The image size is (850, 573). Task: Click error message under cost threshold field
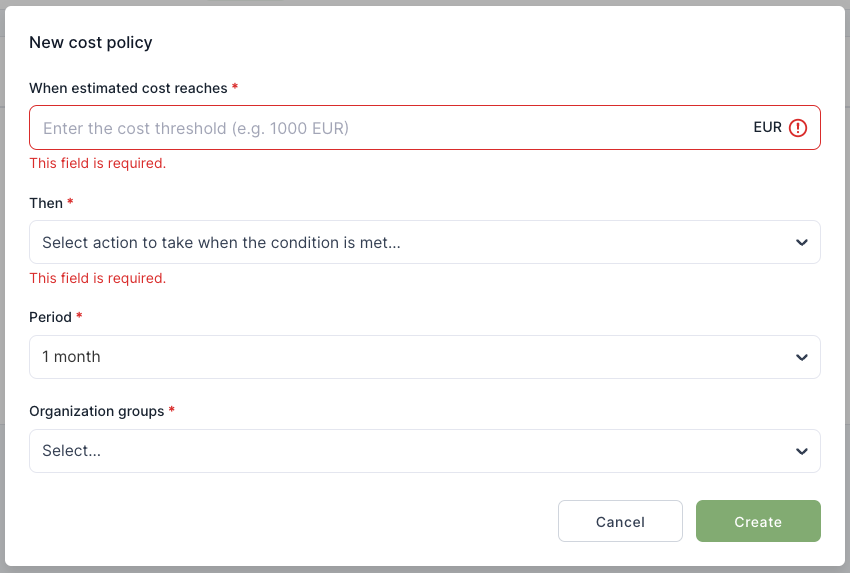pyautogui.click(x=97, y=163)
